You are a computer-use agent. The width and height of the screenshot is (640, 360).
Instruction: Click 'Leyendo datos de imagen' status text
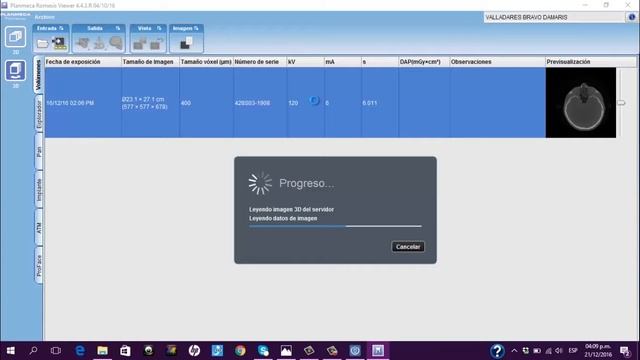click(x=283, y=218)
